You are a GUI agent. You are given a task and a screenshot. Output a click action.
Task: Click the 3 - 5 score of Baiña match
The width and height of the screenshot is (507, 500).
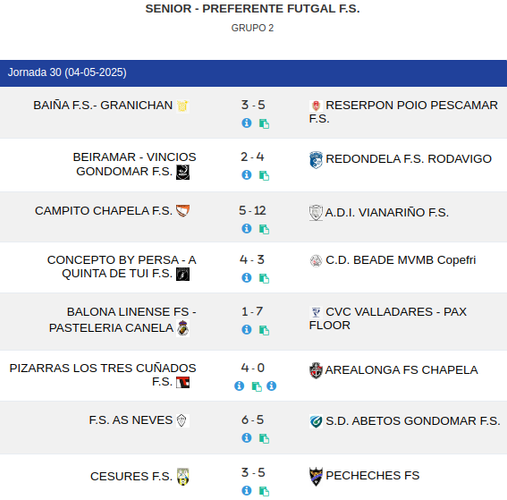[253, 105]
